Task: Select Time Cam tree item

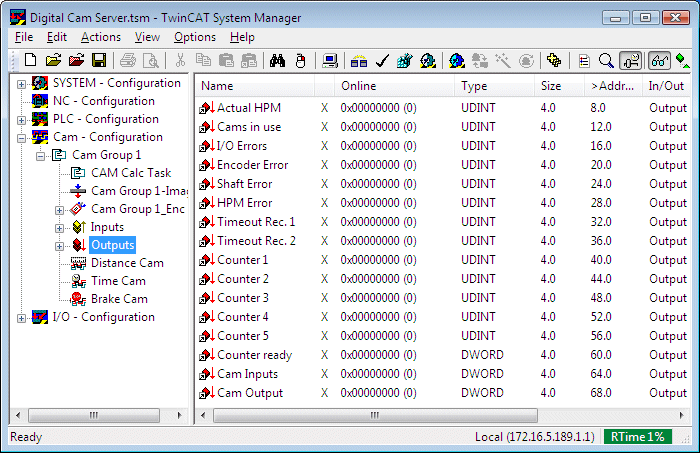Action: pos(118,281)
